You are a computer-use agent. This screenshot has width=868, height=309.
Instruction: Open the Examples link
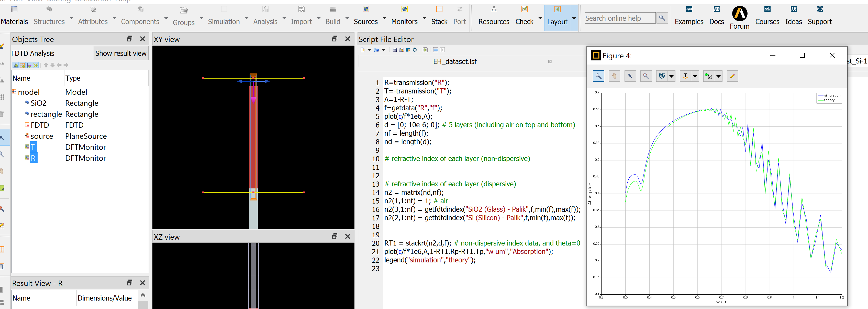[689, 16]
